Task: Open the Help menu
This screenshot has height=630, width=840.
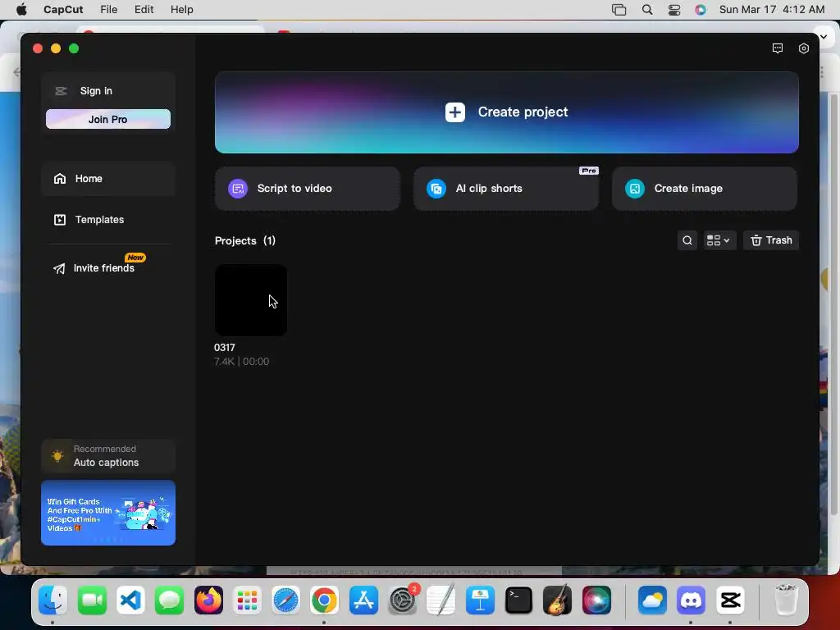Action: pyautogui.click(x=181, y=10)
